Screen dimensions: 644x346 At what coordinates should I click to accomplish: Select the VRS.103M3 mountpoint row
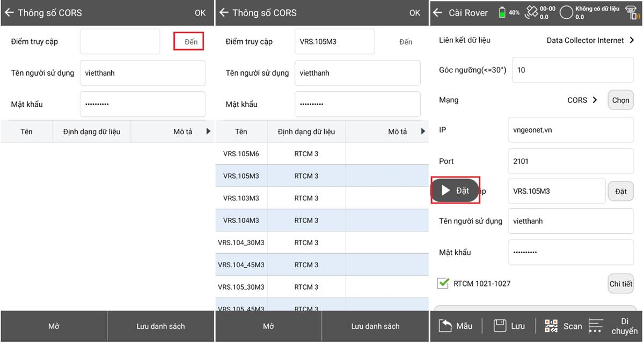click(x=241, y=198)
